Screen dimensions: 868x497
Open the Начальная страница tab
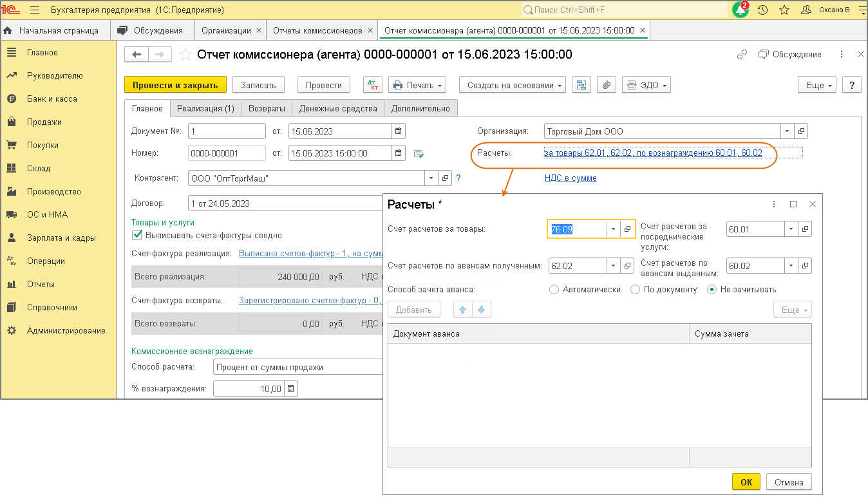(x=55, y=30)
